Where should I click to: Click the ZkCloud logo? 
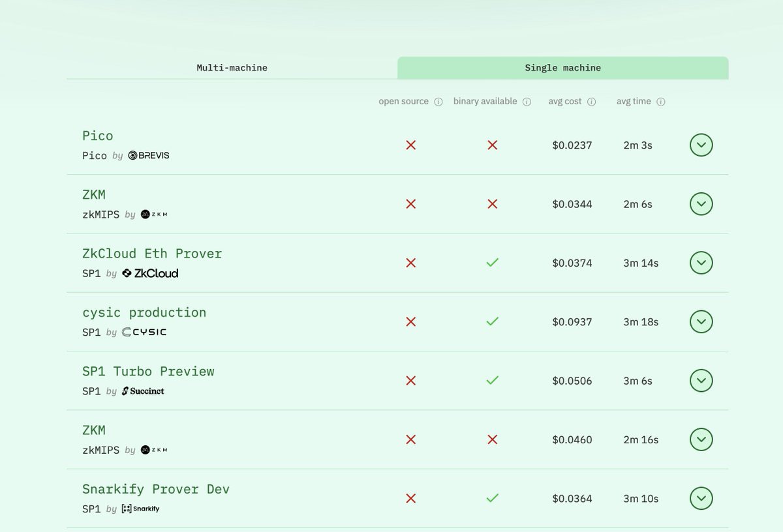[x=150, y=273]
